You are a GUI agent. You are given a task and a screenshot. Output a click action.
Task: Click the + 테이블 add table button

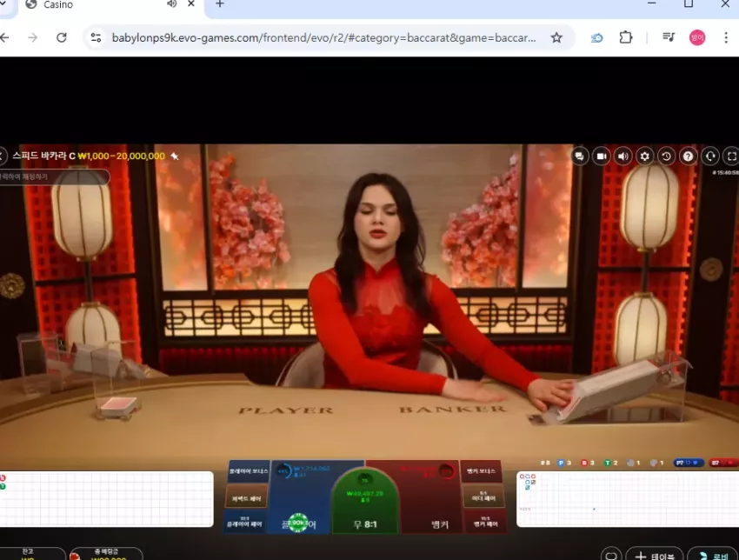pos(654,555)
